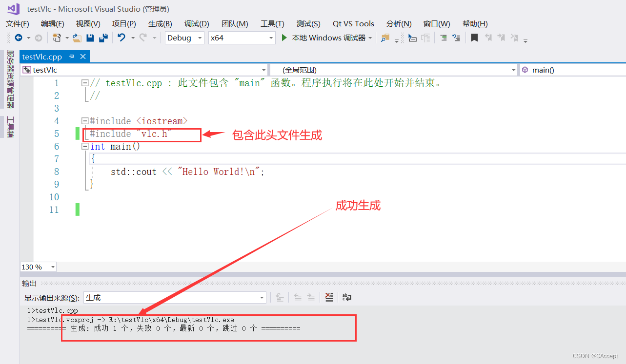Open the 显示输出来源 source dropdown
626x364 pixels.
175,297
